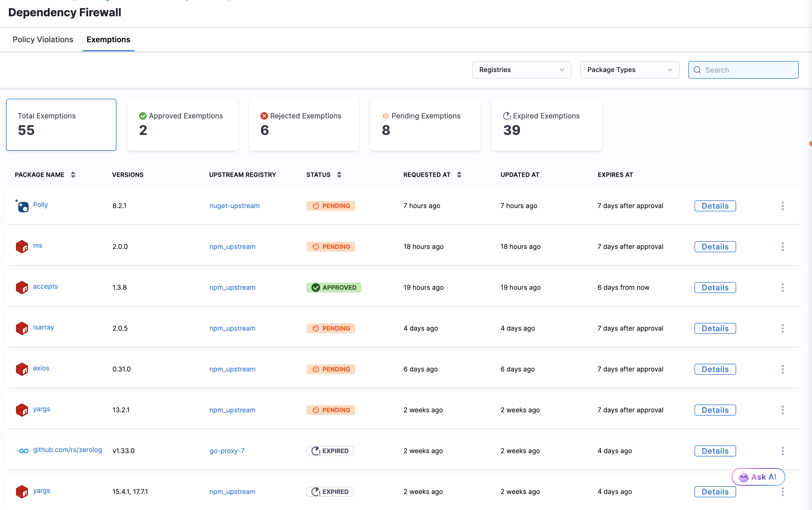
Task: Open kebab menu for accepts row
Action: click(782, 287)
